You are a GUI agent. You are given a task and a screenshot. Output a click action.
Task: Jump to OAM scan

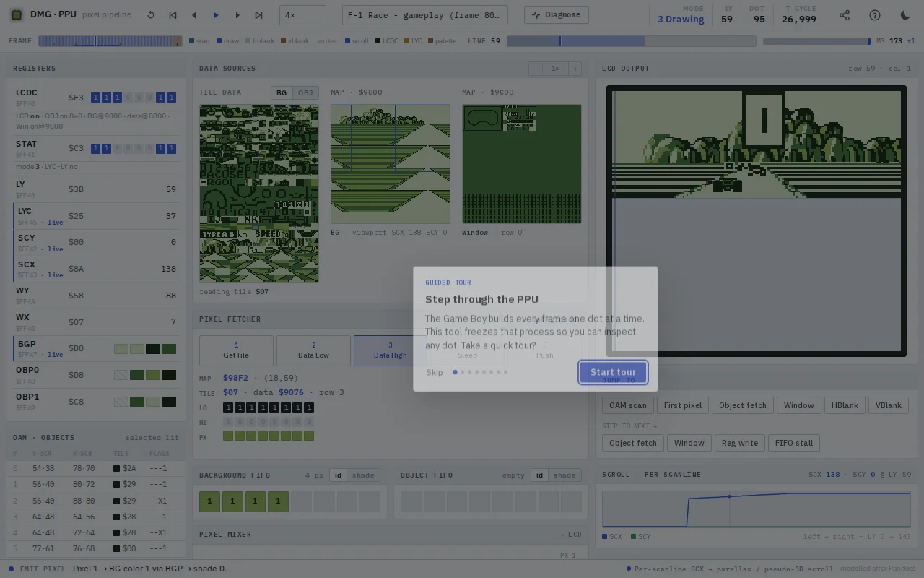(628, 405)
